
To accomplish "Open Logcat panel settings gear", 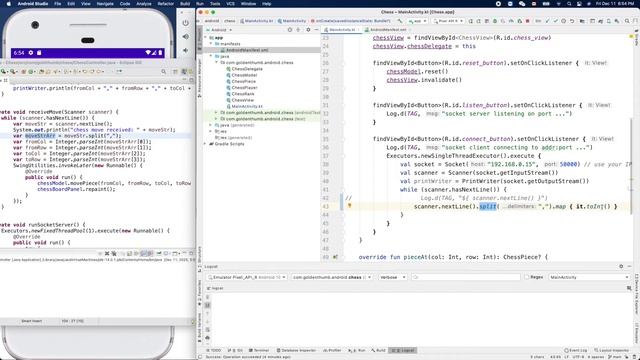I will 621,266.
